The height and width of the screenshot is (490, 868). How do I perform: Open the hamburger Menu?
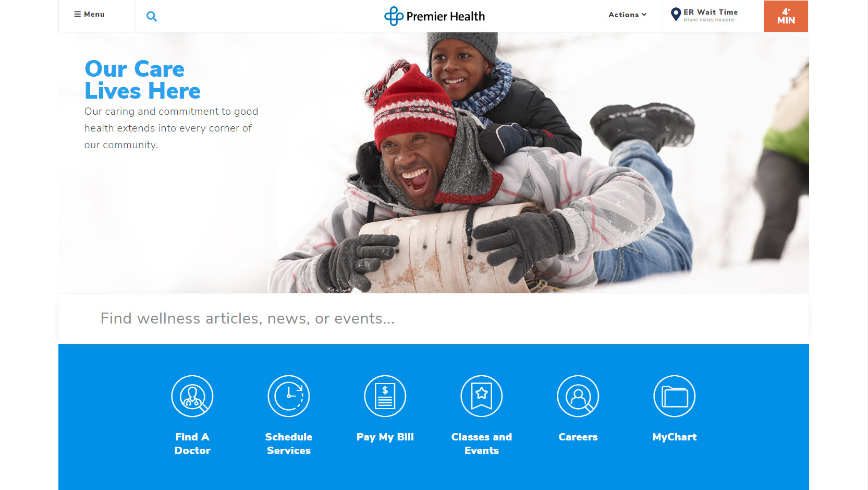click(x=89, y=15)
